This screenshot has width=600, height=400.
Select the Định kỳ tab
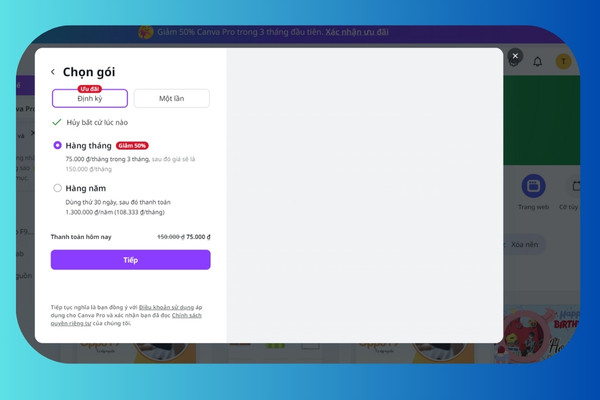(90, 98)
